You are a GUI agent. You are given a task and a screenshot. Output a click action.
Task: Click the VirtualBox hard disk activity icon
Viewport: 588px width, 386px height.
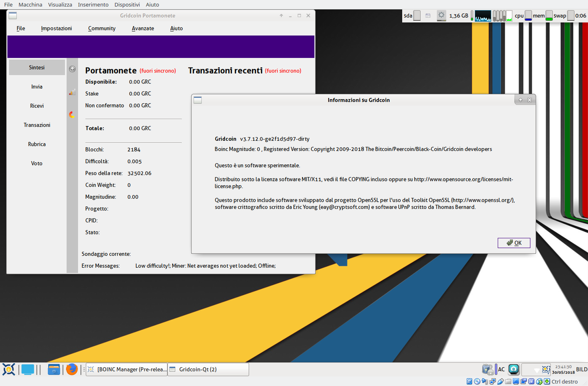pos(469,381)
